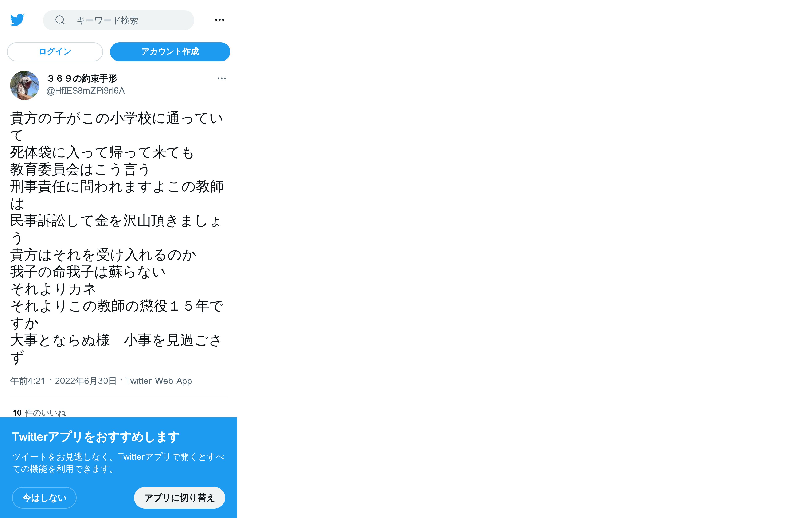Open the ３６９の約束手形 profile avatar
The width and height of the screenshot is (812, 518).
25,85
